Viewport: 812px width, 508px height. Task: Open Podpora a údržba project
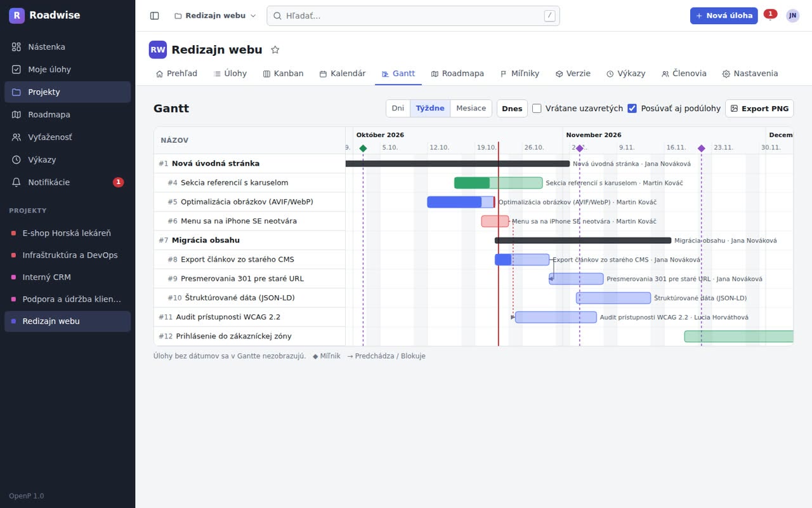(68, 299)
